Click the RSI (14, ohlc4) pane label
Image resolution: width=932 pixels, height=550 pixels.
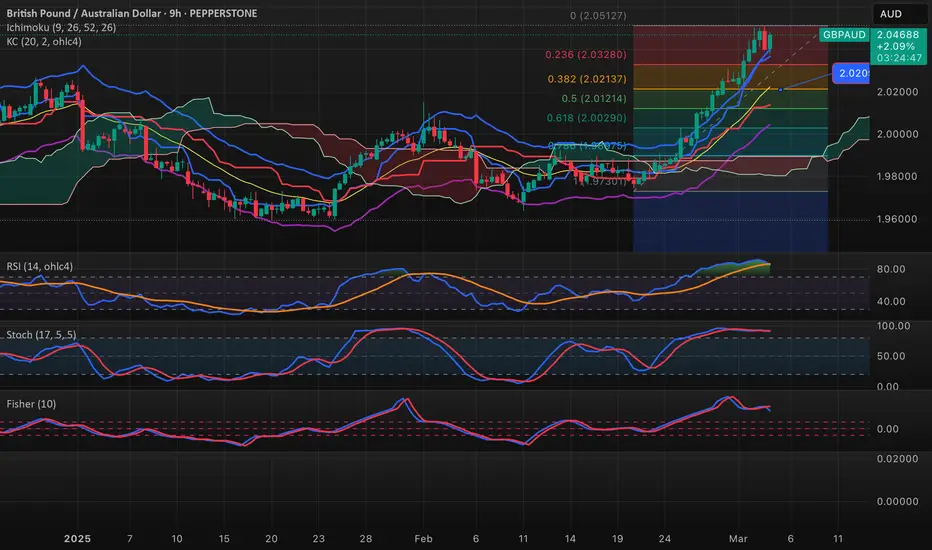tap(42, 266)
